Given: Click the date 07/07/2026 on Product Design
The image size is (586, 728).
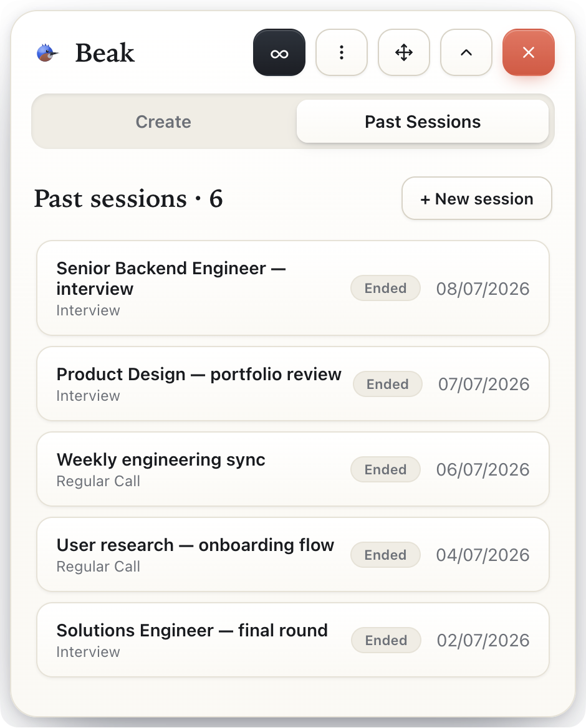Looking at the screenshot, I should [484, 385].
